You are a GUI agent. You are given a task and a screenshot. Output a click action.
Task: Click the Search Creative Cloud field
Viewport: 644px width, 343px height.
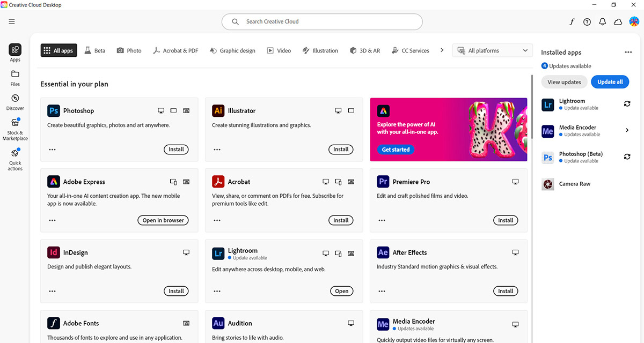322,22
